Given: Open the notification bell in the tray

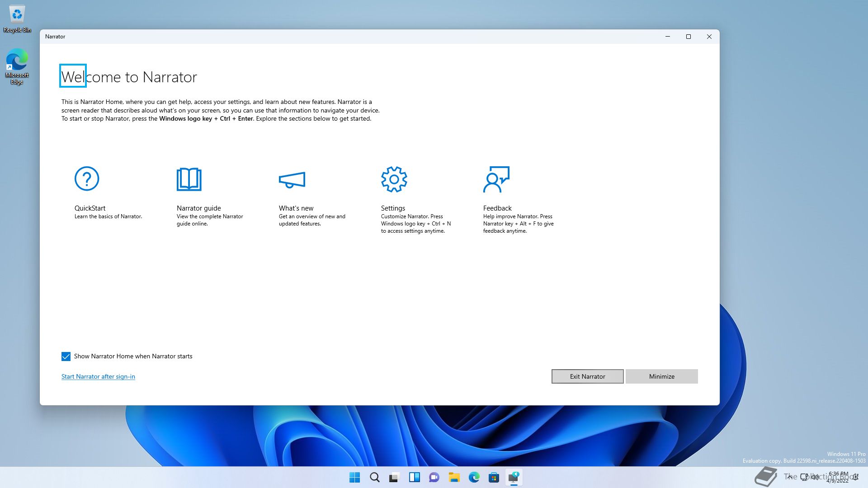Looking at the screenshot, I should (856, 477).
